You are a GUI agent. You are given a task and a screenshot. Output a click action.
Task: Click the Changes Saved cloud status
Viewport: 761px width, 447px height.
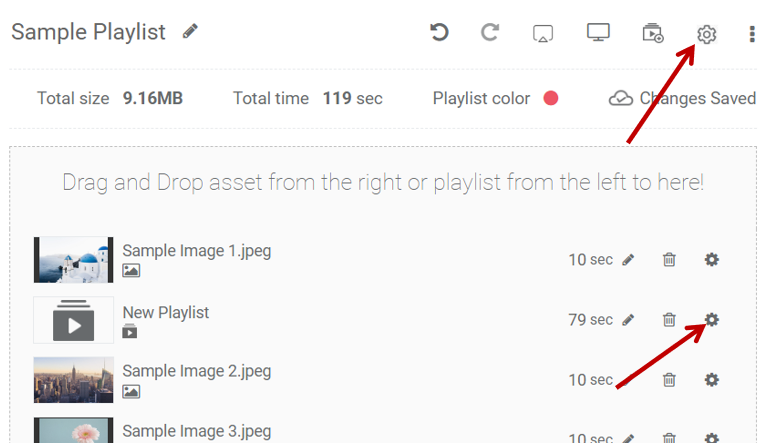pos(683,98)
